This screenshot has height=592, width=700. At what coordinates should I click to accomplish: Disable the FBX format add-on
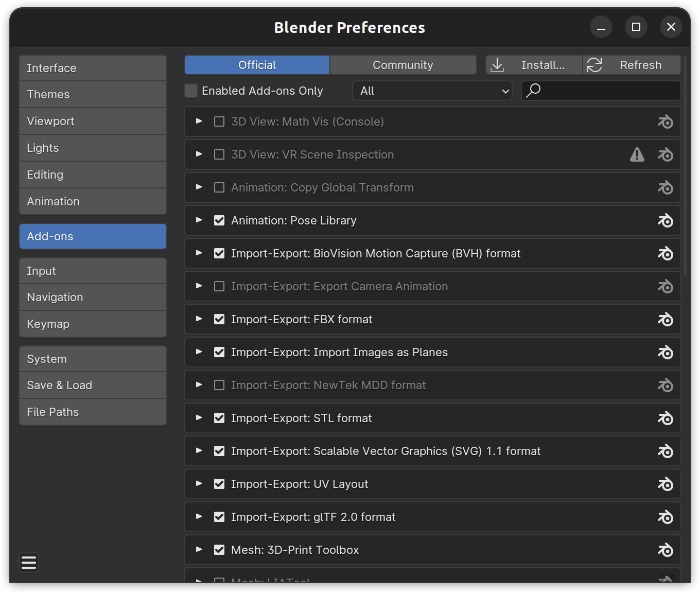(219, 319)
